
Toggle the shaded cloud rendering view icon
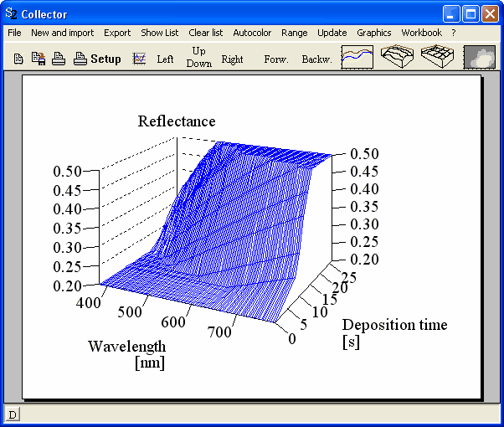(x=479, y=57)
